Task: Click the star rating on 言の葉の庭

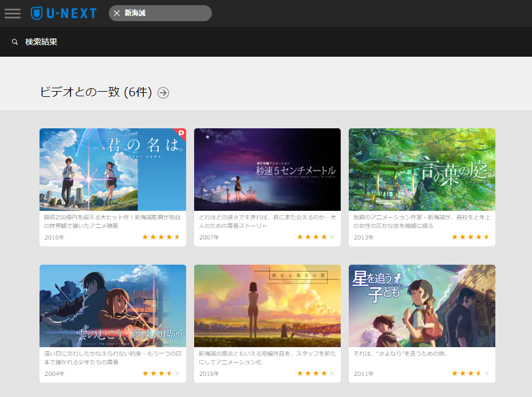Action: (x=471, y=237)
